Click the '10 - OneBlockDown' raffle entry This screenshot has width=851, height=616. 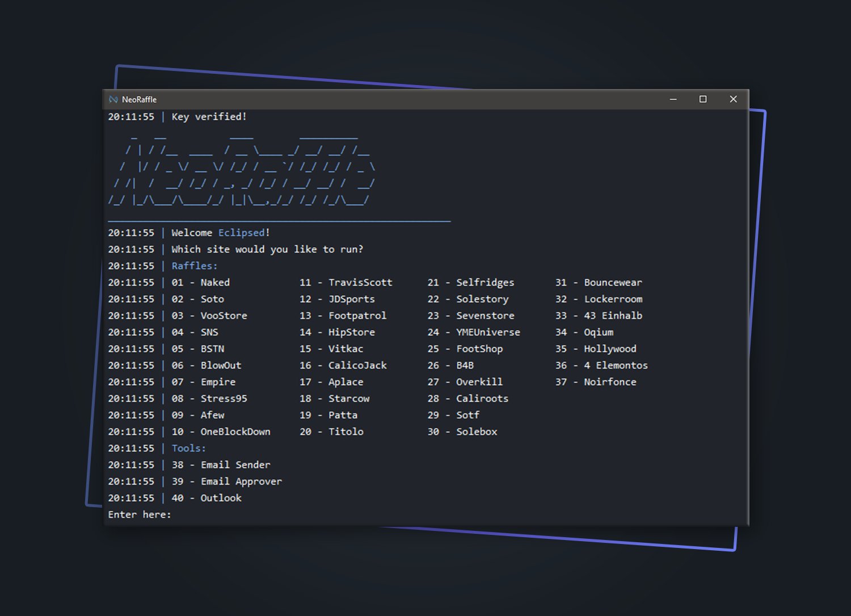pos(221,432)
